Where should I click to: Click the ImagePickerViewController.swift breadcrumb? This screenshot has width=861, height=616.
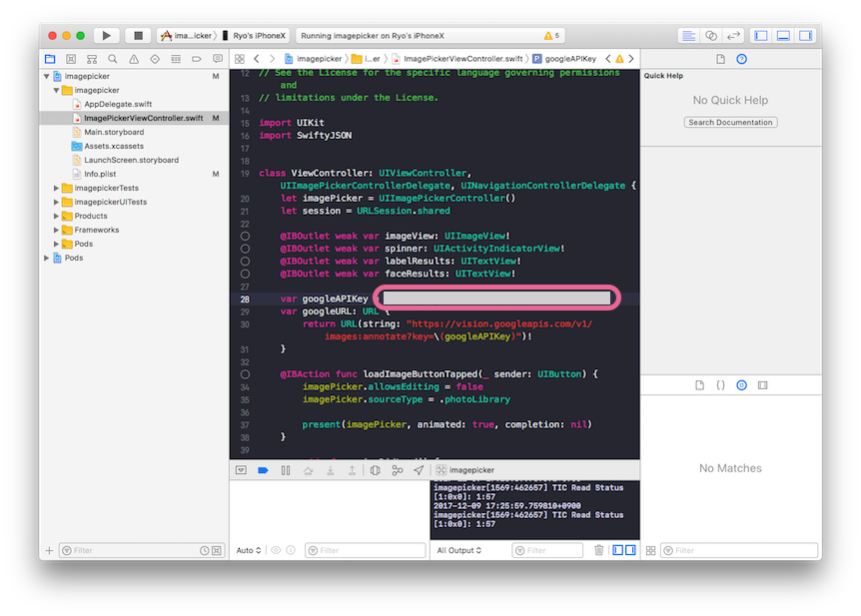click(x=456, y=59)
